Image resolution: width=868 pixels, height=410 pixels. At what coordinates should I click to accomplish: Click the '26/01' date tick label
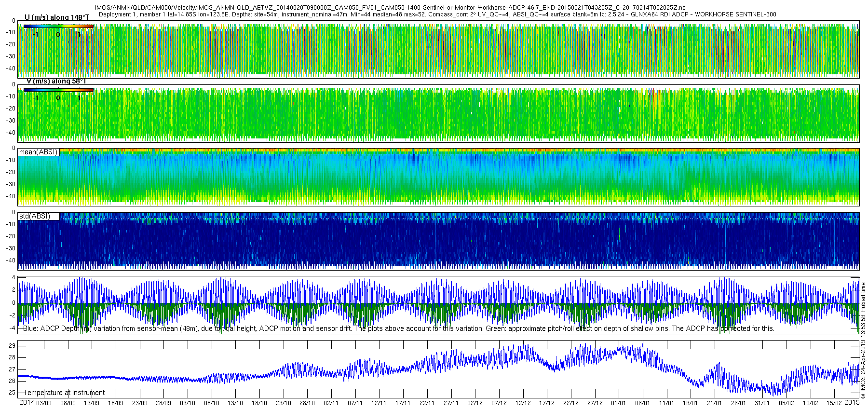(x=739, y=403)
